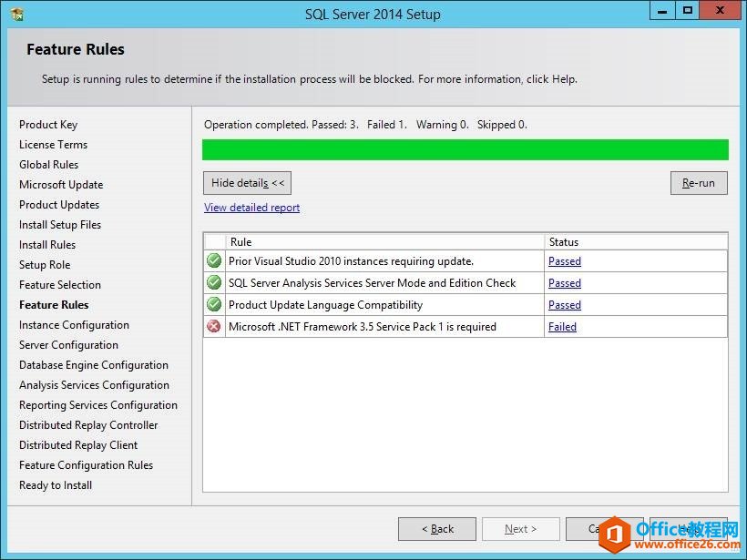Click the Re-run button

point(699,183)
